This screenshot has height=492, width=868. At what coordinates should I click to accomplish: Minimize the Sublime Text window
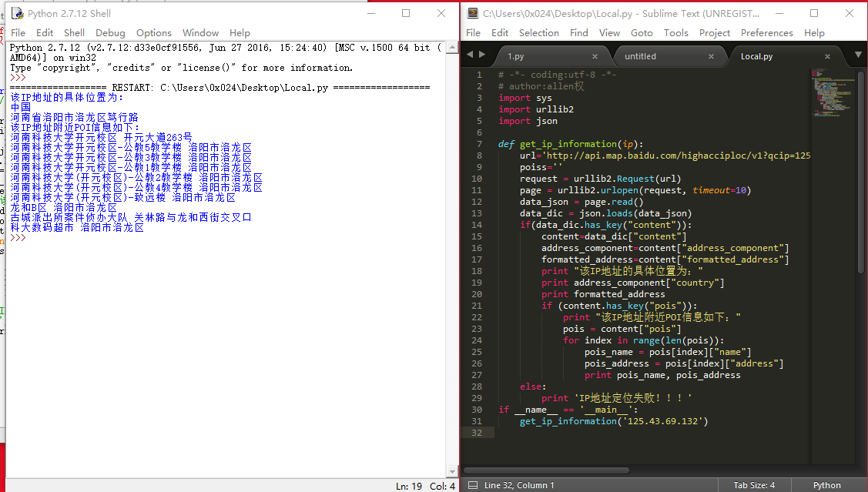click(x=779, y=13)
